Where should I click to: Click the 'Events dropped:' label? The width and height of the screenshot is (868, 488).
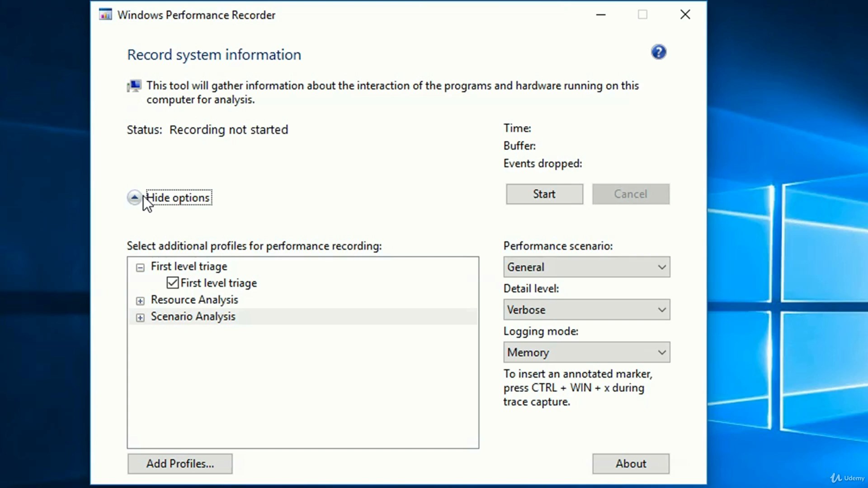coord(542,164)
